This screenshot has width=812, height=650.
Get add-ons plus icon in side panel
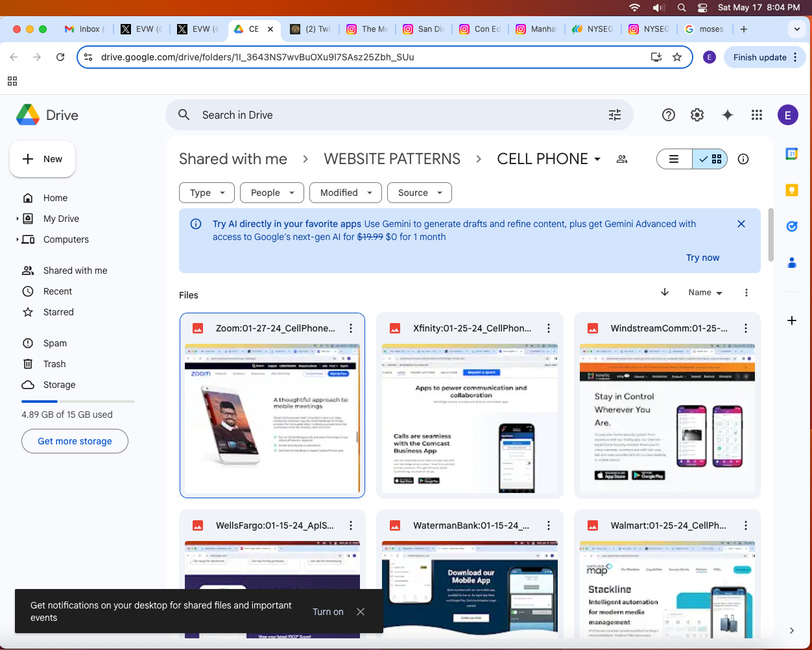pos(791,320)
